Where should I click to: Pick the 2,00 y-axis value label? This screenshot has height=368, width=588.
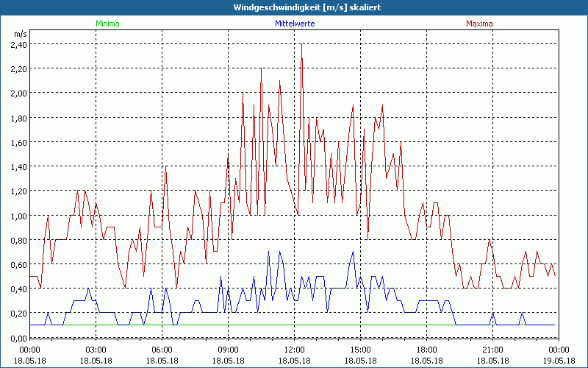[18, 93]
